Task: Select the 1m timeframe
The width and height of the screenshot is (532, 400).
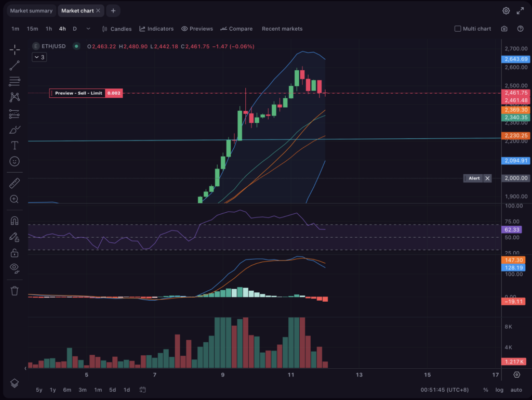Action: [x=15, y=29]
